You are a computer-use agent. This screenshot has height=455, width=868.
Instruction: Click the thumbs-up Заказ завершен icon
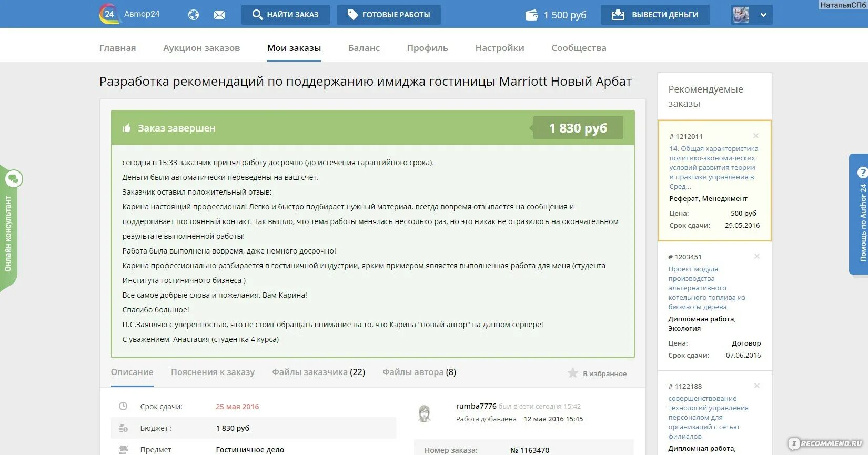click(x=126, y=128)
